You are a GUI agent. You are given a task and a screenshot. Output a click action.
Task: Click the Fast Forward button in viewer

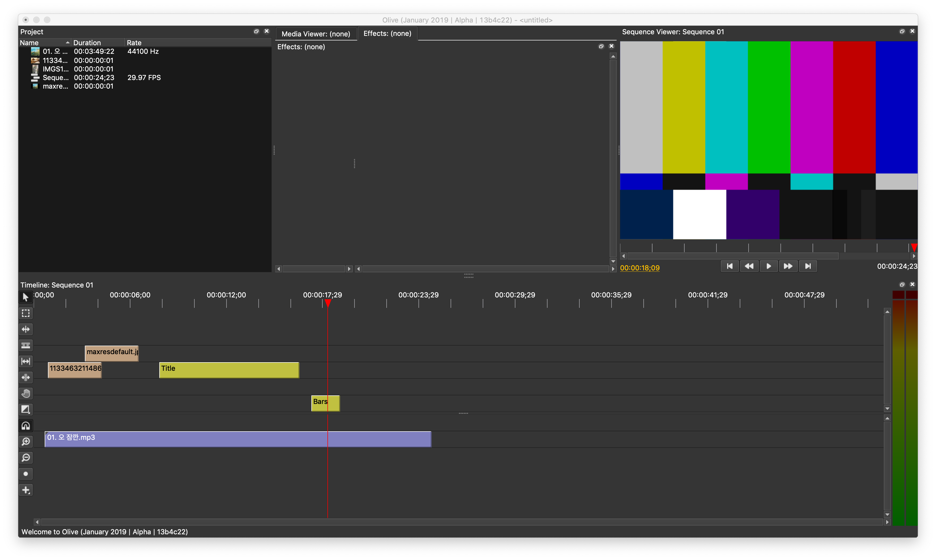[788, 266]
